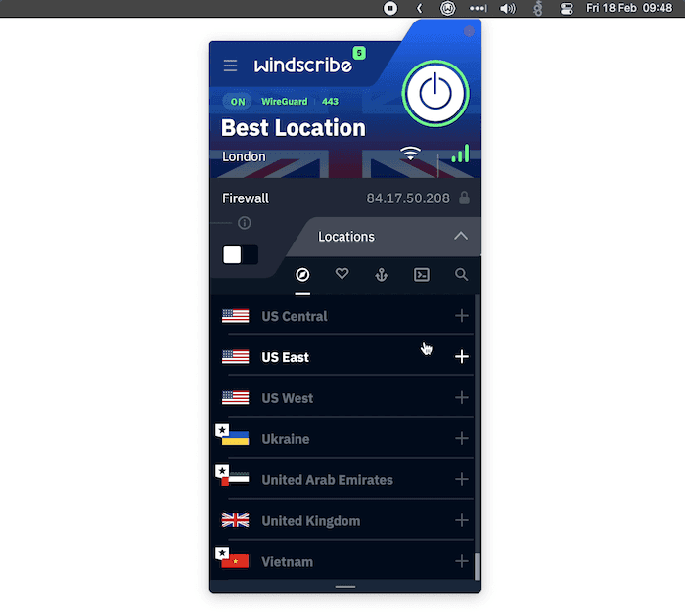The width and height of the screenshot is (685, 616).
Task: Select Ukraine location text
Action: (286, 439)
